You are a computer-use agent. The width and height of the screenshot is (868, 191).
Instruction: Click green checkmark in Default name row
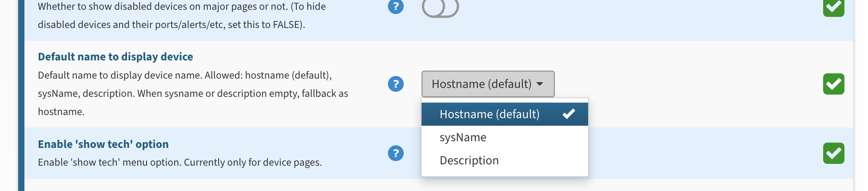[834, 84]
